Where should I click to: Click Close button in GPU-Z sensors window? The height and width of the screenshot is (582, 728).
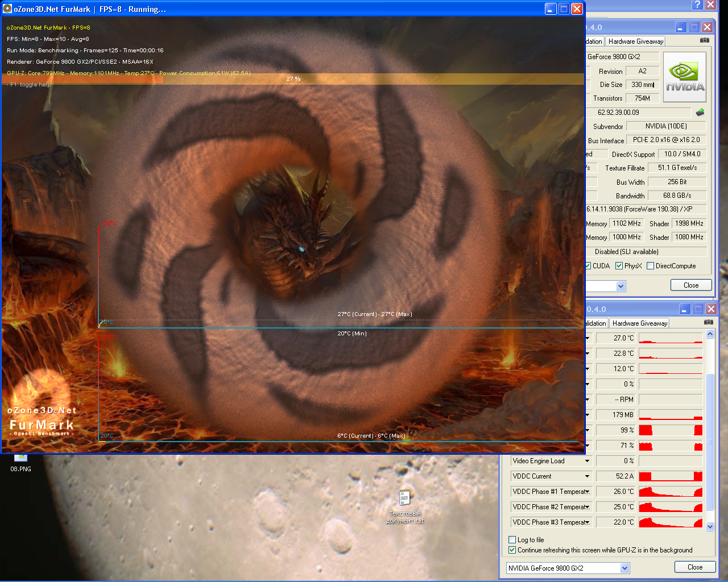coord(695,567)
